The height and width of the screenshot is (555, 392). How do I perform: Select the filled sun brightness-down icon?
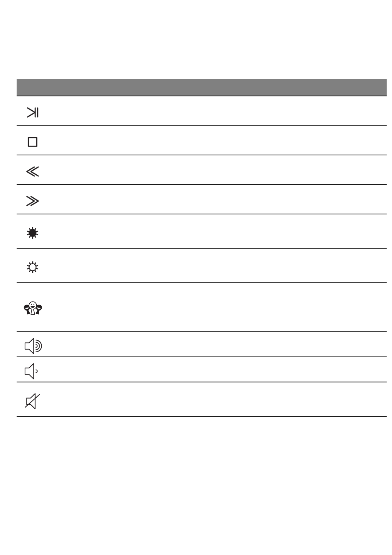33,233
